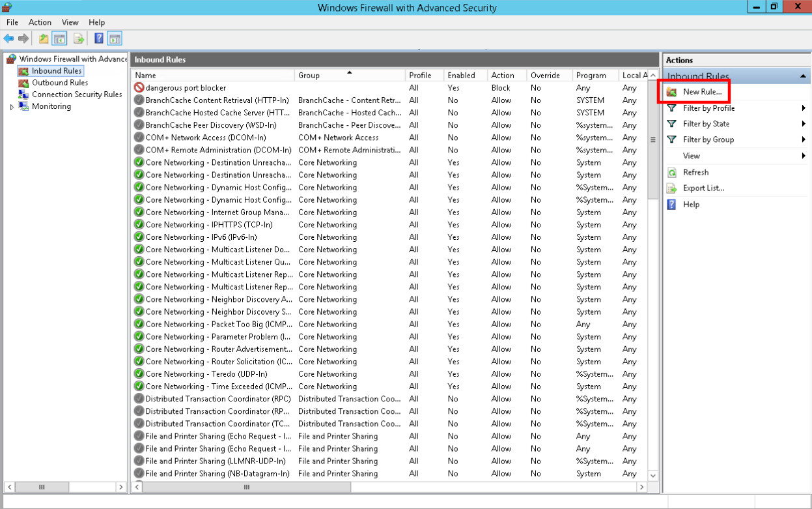Toggle Show/Hide Action Pane toolbar icon
The width and height of the screenshot is (812, 509).
click(115, 38)
